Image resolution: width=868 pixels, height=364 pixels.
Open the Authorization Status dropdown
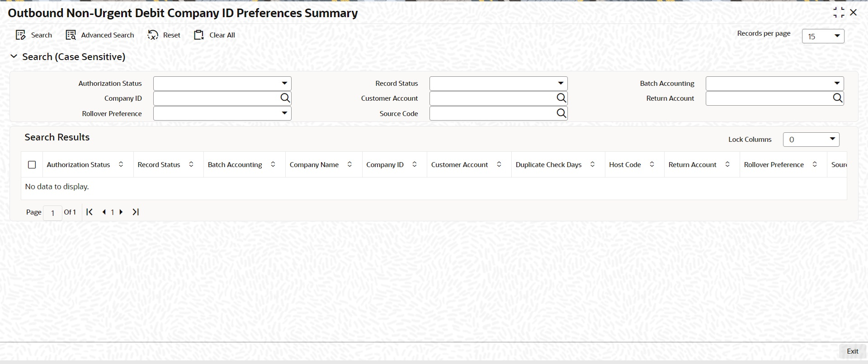click(222, 84)
